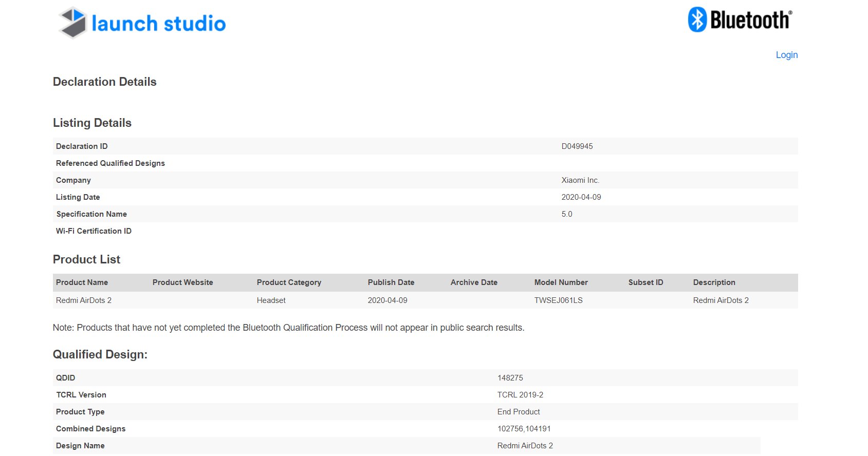Select the Subset ID column header
Viewport: 868px width, 456px height.
645,282
